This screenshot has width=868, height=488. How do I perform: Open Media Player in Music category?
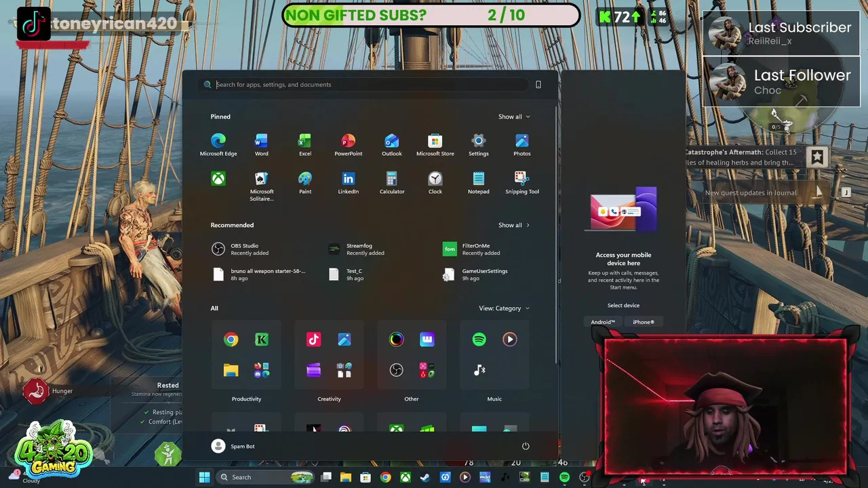tap(509, 340)
